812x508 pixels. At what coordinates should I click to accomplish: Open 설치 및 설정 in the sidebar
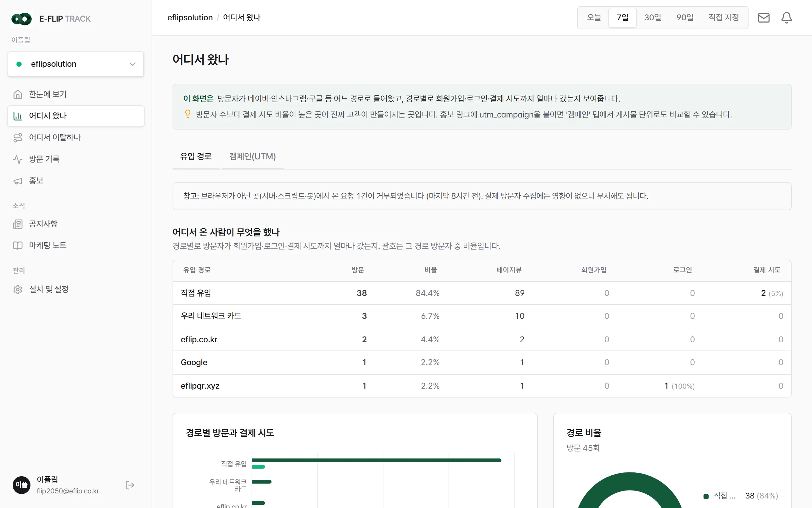(76, 290)
